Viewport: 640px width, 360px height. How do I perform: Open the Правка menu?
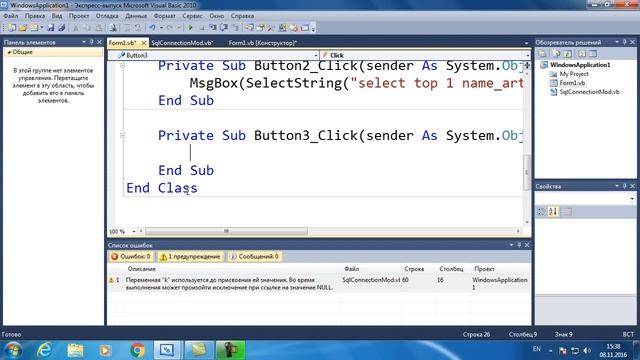tap(35, 16)
